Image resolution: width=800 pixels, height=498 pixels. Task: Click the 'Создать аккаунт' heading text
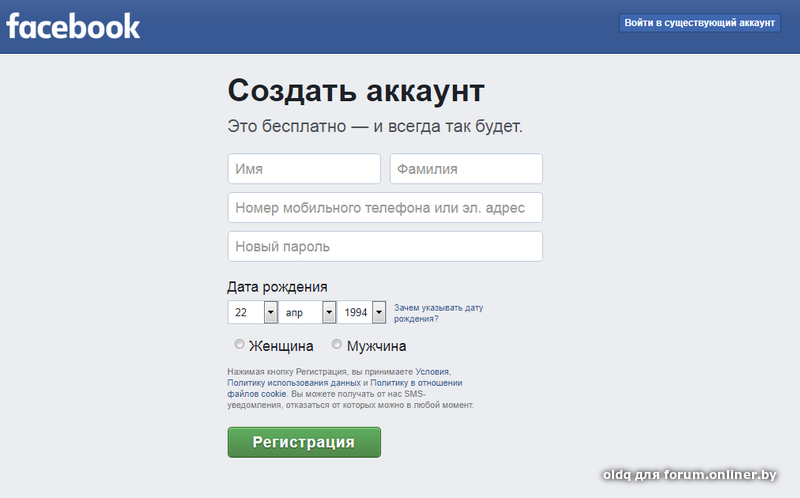click(x=356, y=91)
